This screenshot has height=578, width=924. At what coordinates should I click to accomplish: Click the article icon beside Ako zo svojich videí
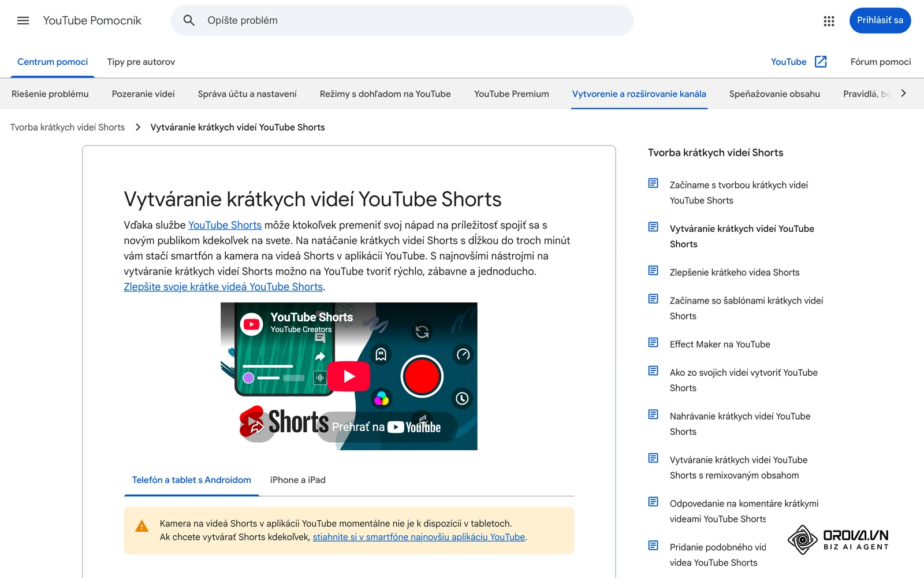point(653,371)
